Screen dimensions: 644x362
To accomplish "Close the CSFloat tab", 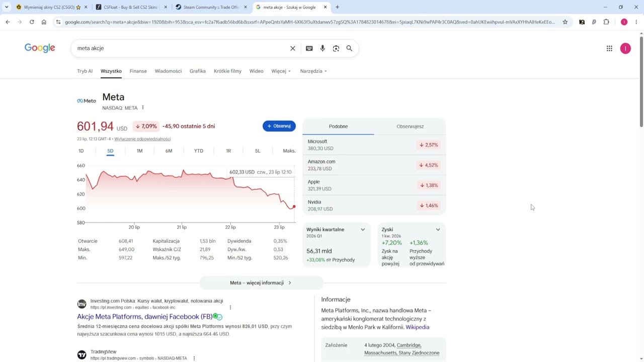I will point(166,7).
